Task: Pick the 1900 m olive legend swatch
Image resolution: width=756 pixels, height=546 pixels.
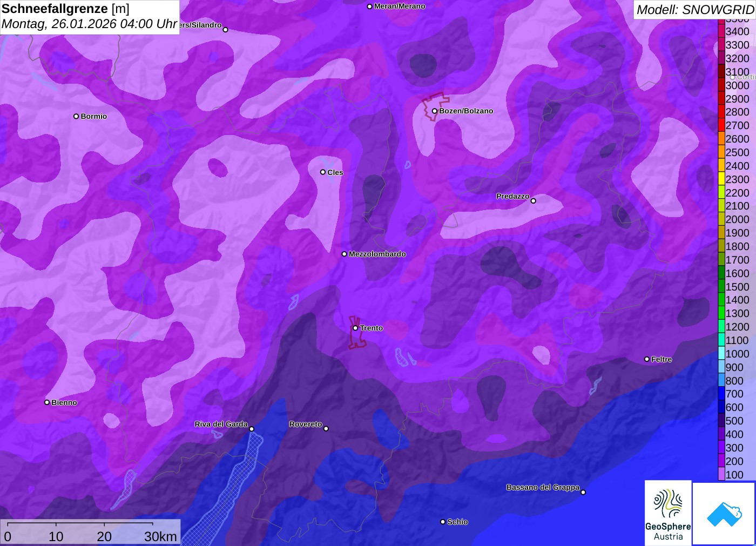Action: 721,233
